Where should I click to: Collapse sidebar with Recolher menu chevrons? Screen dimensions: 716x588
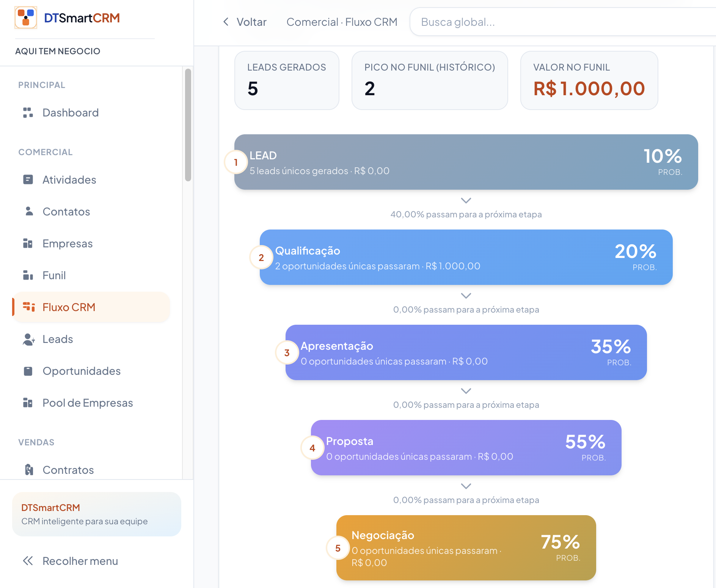(28, 561)
